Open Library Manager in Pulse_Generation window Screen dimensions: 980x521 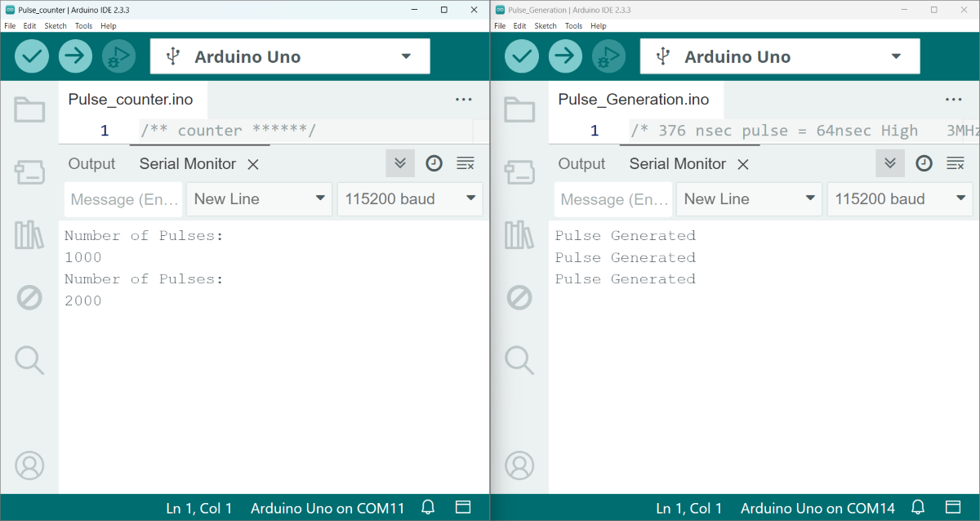(x=519, y=235)
